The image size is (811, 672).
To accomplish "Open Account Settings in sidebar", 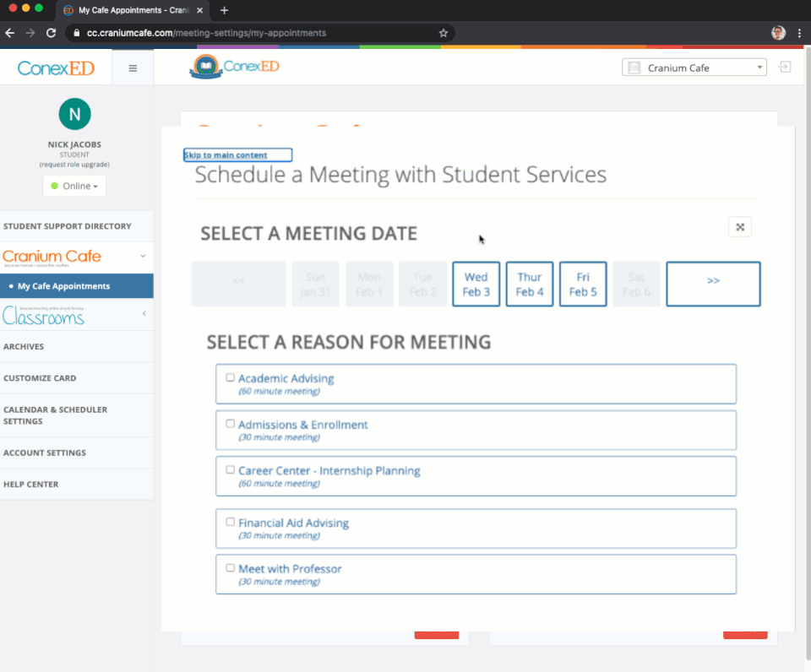I will (x=77, y=453).
